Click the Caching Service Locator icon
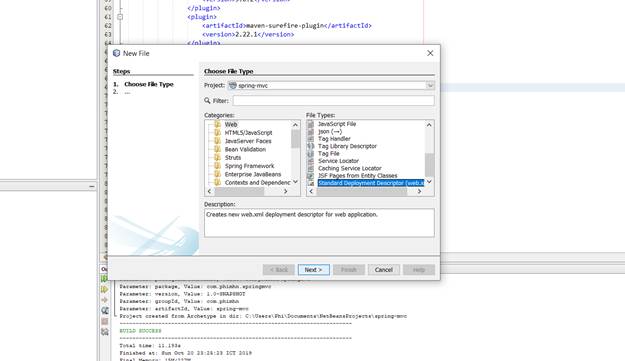 311,168
